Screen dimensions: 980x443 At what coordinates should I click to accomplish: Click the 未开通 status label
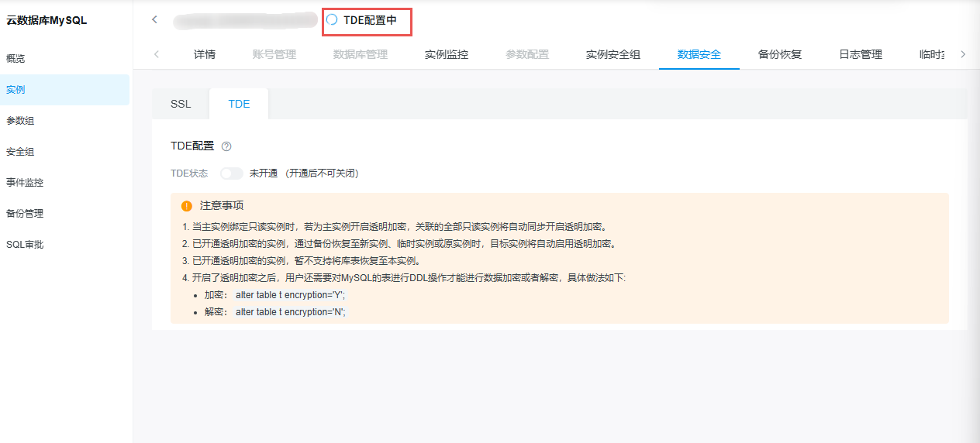(x=263, y=173)
